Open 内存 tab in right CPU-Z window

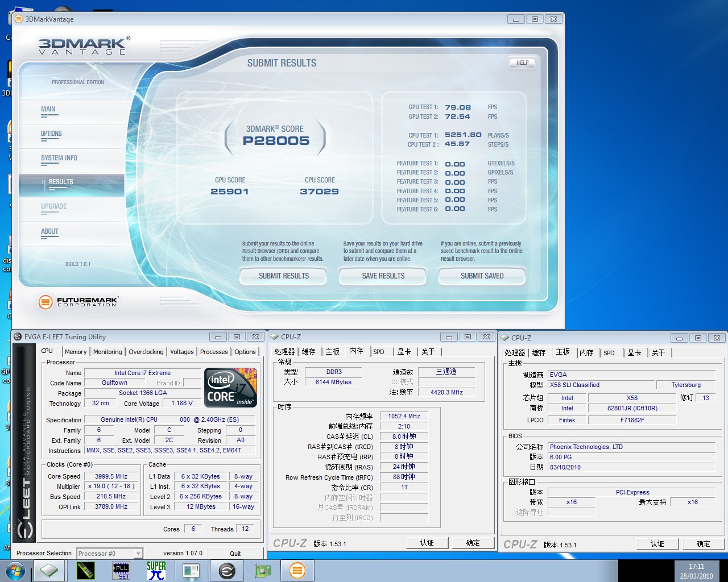pyautogui.click(x=586, y=353)
